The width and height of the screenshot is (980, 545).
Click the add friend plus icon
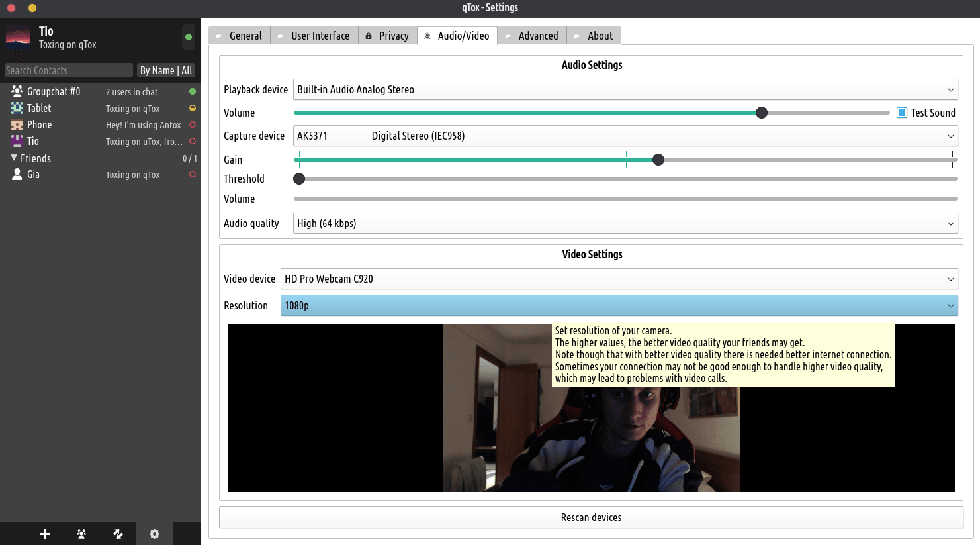(x=45, y=534)
